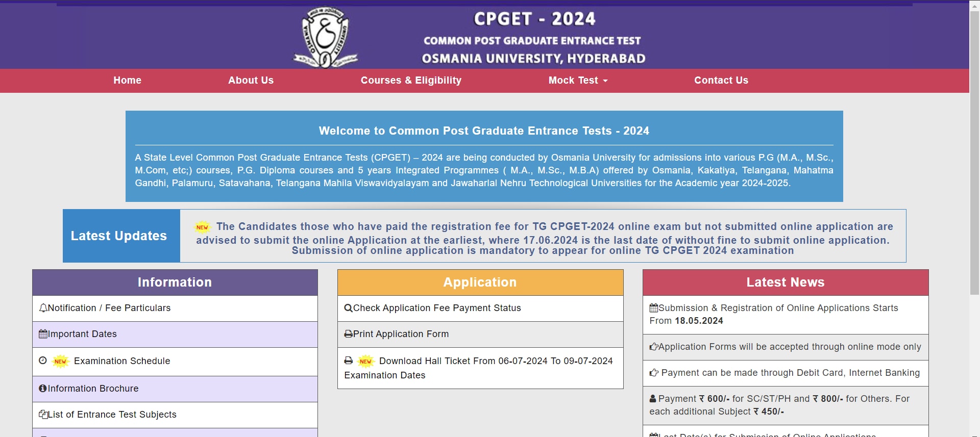The height and width of the screenshot is (437, 980).
Task: Click the calendar icon next to Important Dates
Action: [43, 334]
